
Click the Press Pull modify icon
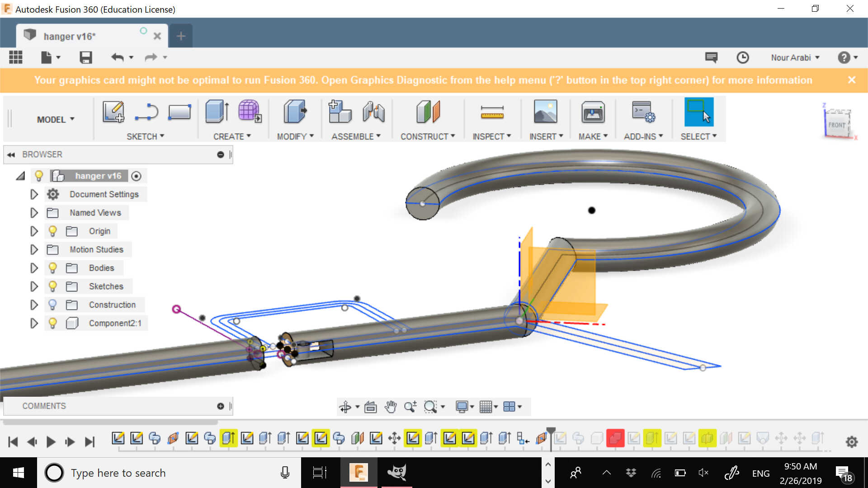pos(295,112)
